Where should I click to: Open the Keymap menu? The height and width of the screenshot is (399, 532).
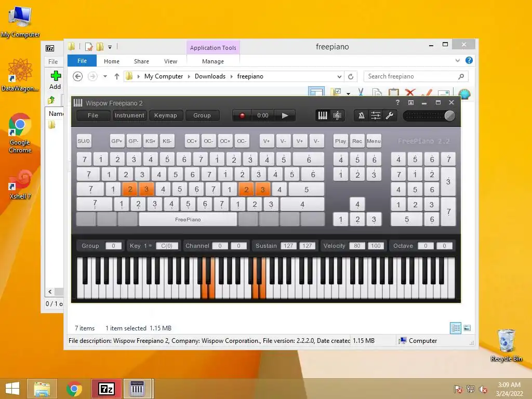tap(166, 115)
